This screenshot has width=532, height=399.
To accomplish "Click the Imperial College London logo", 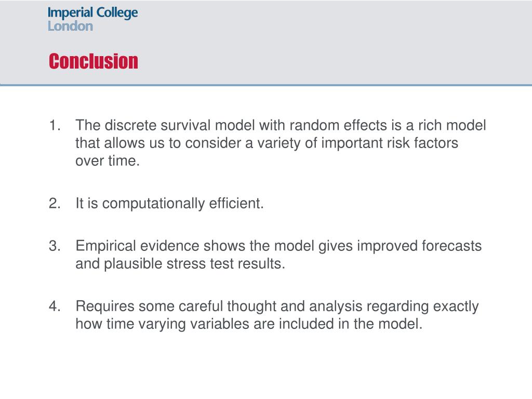I will click(x=92, y=19).
